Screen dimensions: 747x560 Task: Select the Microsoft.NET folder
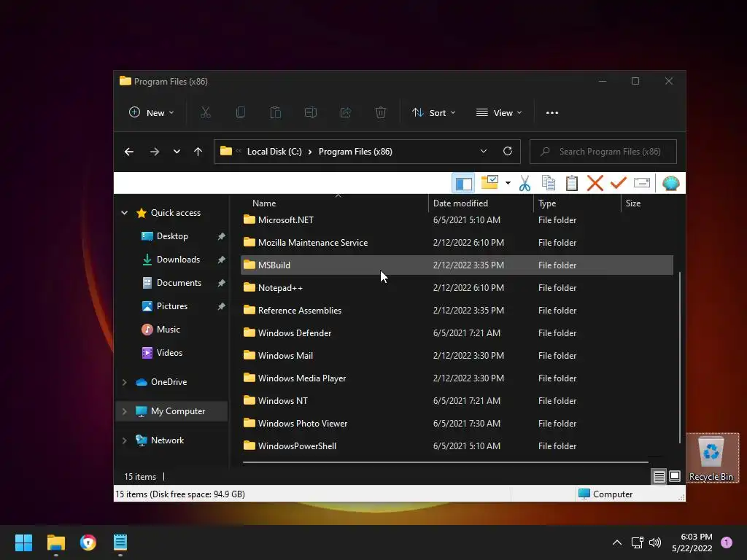[x=457, y=220]
